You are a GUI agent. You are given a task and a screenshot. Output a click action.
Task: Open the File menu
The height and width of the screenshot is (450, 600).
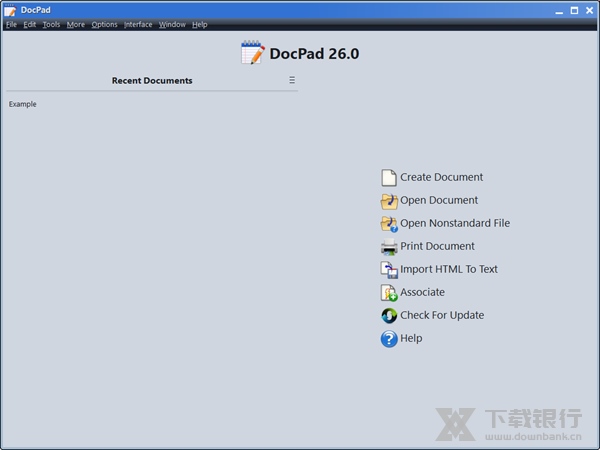pos(11,25)
